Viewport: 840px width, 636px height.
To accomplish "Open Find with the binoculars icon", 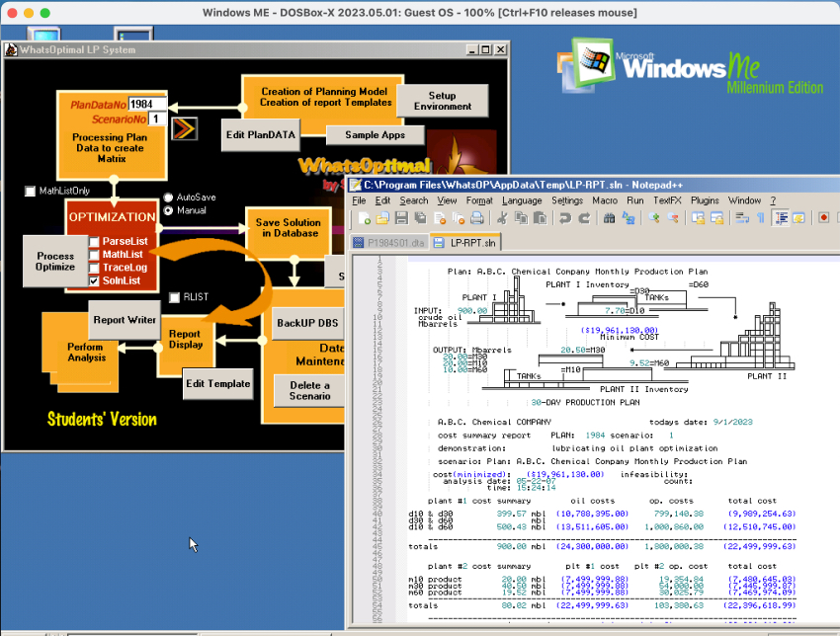I will (609, 218).
